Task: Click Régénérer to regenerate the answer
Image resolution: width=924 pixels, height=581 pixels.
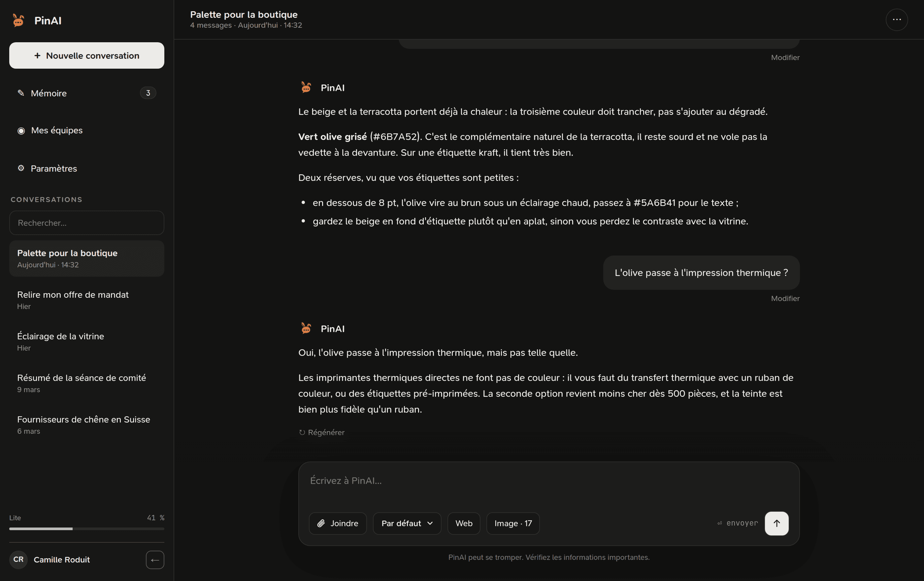Action: coord(321,432)
